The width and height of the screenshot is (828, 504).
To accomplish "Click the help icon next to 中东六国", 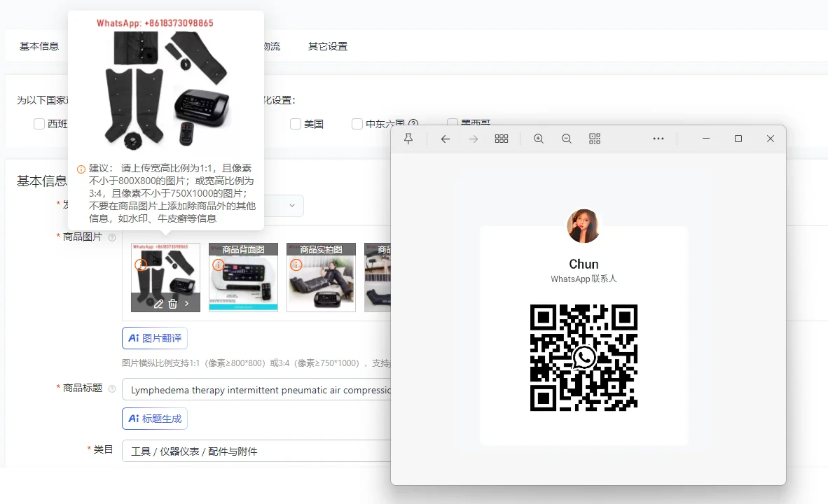I will (413, 123).
